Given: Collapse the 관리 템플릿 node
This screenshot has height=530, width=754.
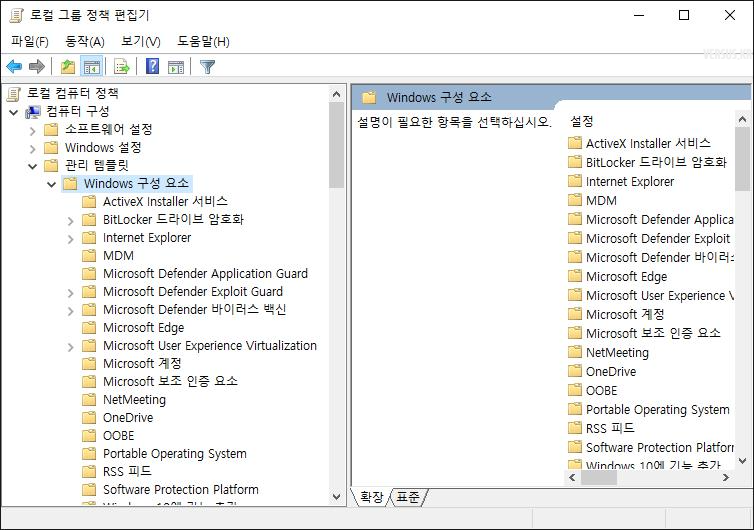Looking at the screenshot, I should (33, 166).
